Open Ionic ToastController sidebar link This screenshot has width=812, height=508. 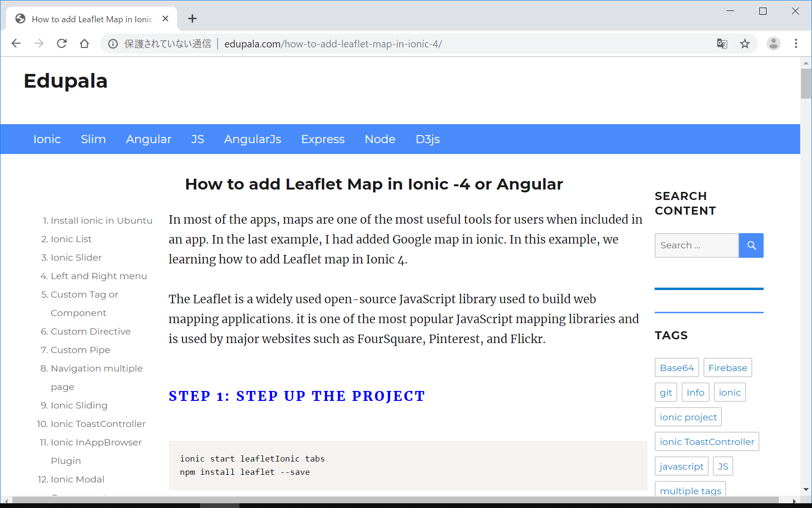(98, 424)
